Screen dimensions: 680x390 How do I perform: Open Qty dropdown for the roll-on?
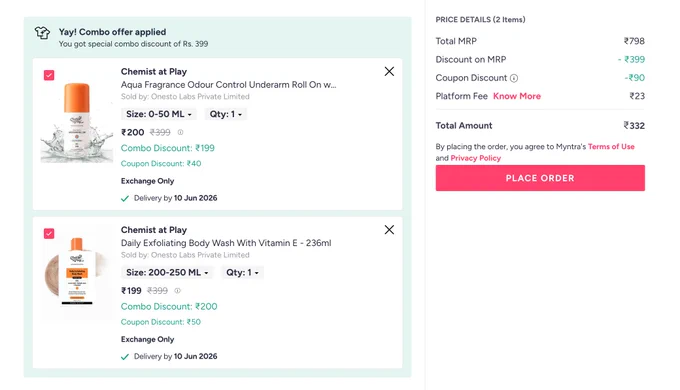pos(226,114)
